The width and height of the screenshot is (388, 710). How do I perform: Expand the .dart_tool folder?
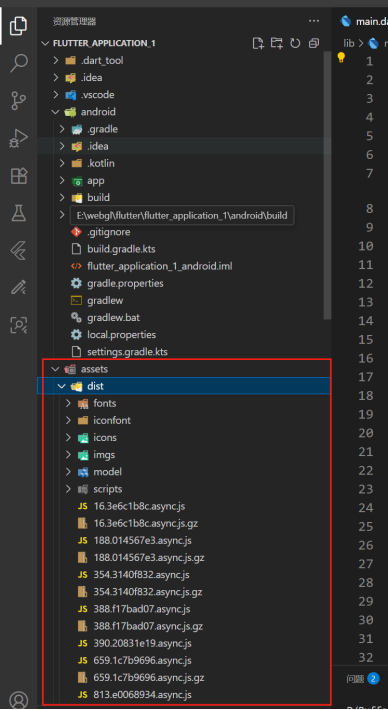[56, 60]
